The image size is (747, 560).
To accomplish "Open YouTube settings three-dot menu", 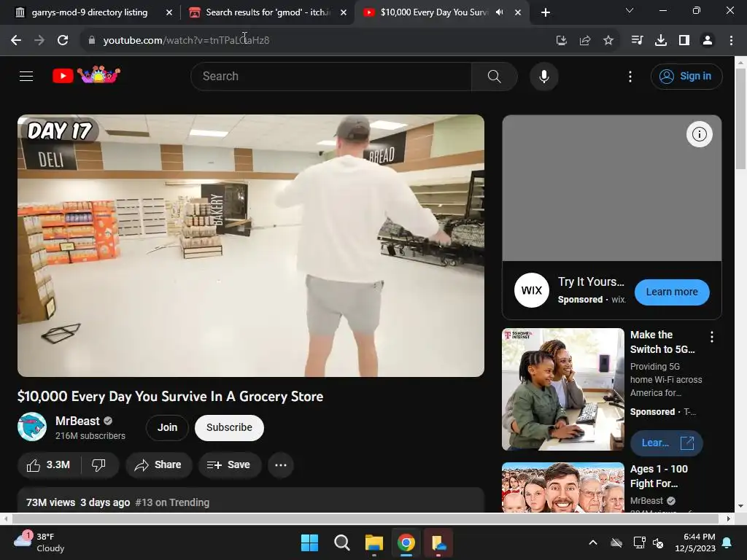I will click(630, 76).
